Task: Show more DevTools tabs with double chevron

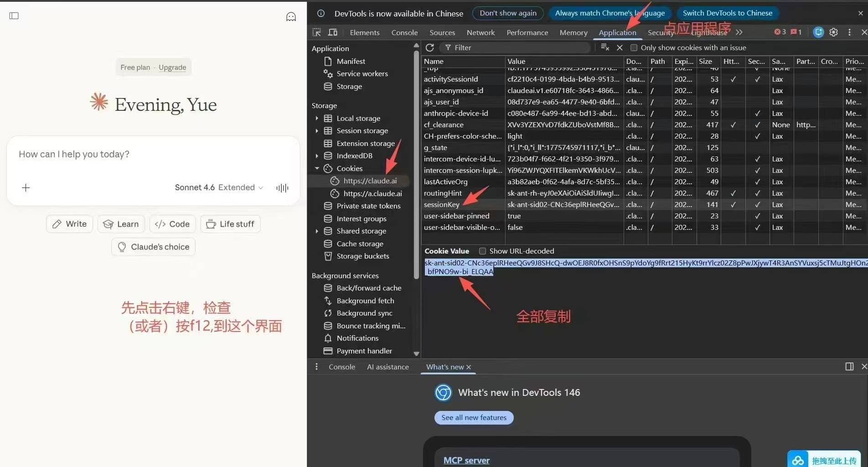Action: [x=739, y=32]
